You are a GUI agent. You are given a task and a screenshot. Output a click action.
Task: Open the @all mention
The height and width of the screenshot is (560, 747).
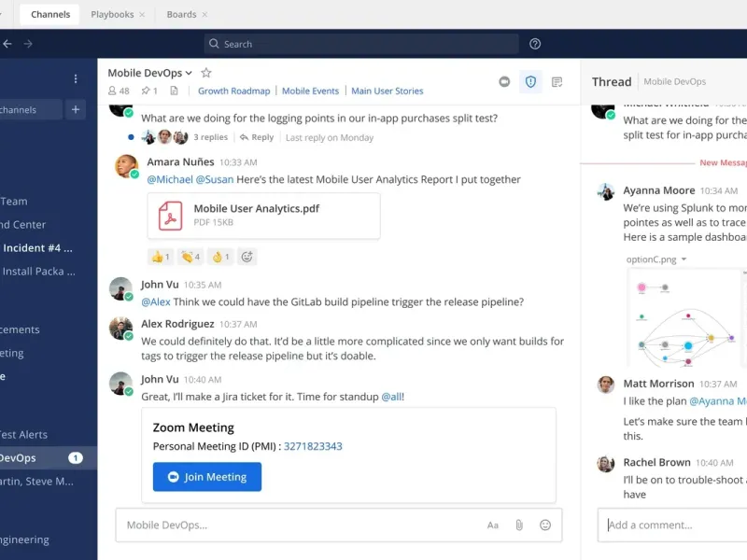tap(392, 397)
